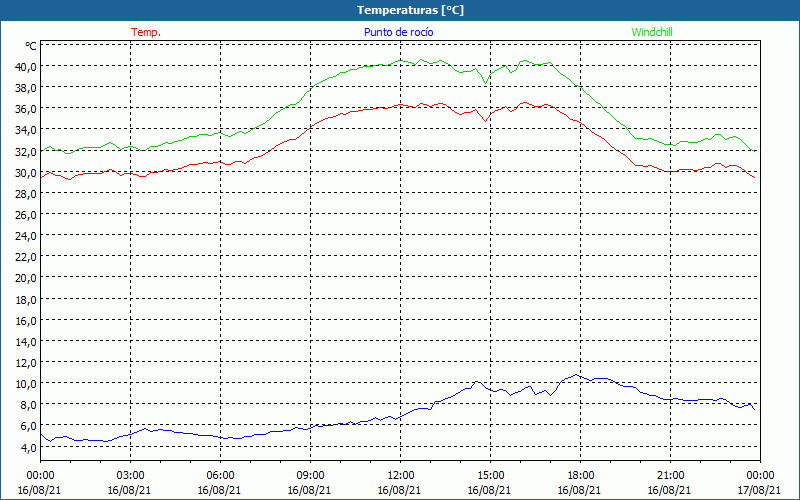Image resolution: width=800 pixels, height=500 pixels.
Task: Click the 18:00 time label
Action: 580,476
